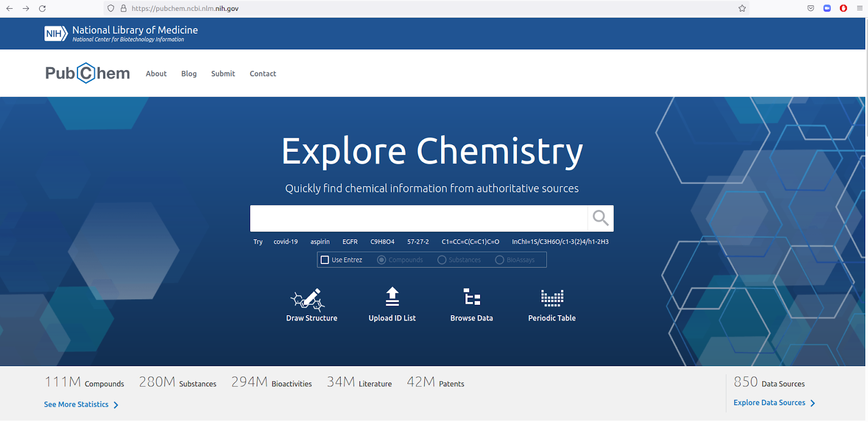Open the browser hamburger menu
This screenshot has width=868, height=422.
coord(859,8)
